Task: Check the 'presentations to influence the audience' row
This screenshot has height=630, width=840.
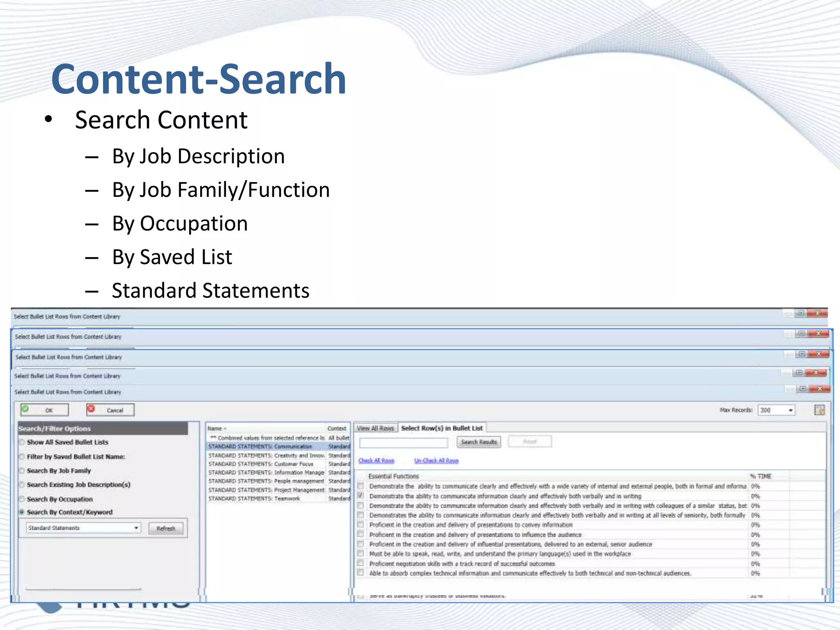Action: 361,534
